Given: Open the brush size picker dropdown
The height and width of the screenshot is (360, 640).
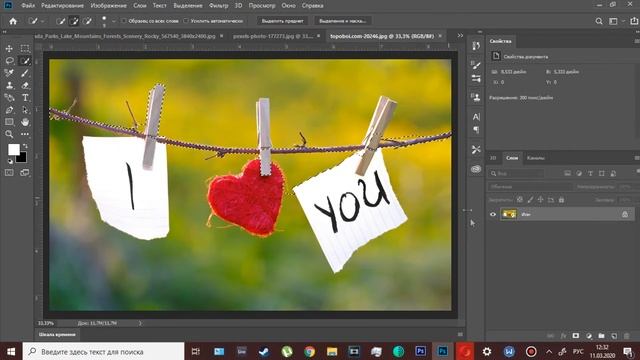Looking at the screenshot, I should [x=113, y=21].
